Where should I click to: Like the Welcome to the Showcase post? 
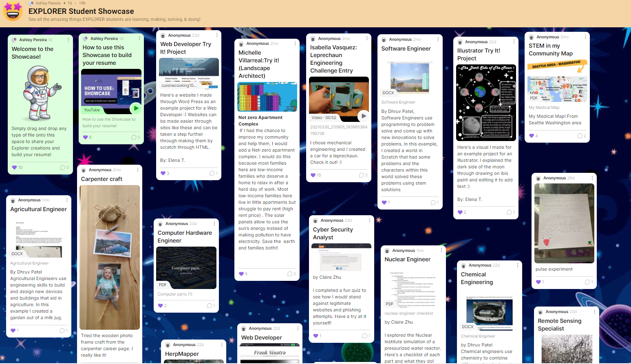point(13,167)
